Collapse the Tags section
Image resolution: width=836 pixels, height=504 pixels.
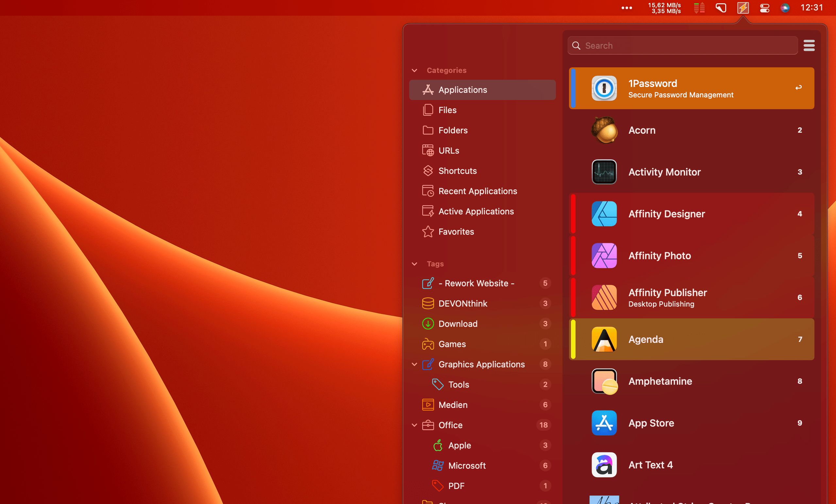pos(414,264)
